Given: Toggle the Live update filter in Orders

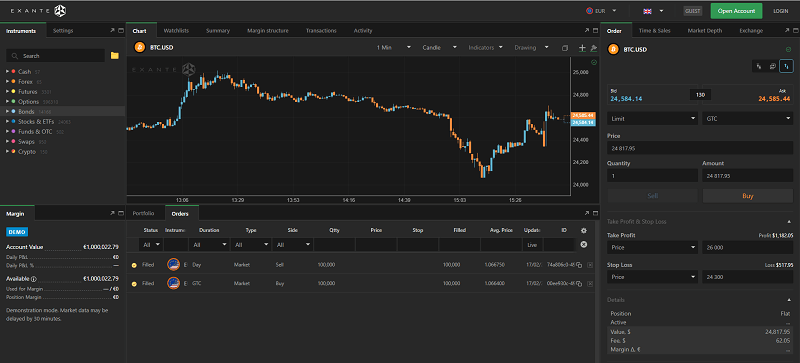Looking at the screenshot, I should [532, 245].
